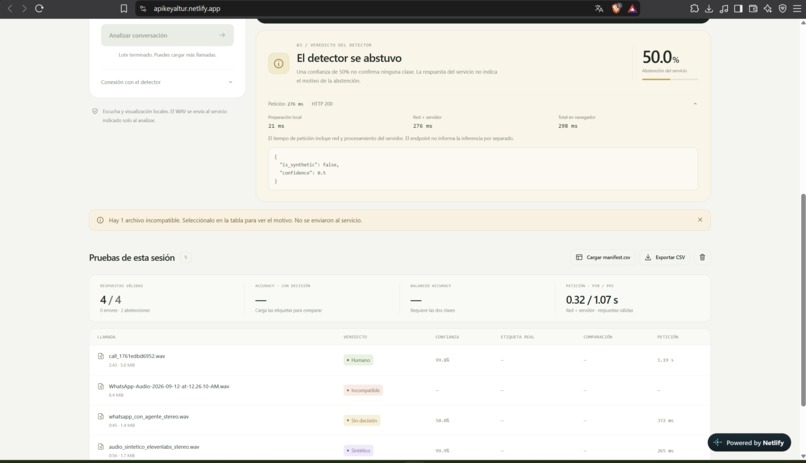Click the Analizar conversación button
Image resolution: width=806 pixels, height=463 pixels.
point(167,35)
